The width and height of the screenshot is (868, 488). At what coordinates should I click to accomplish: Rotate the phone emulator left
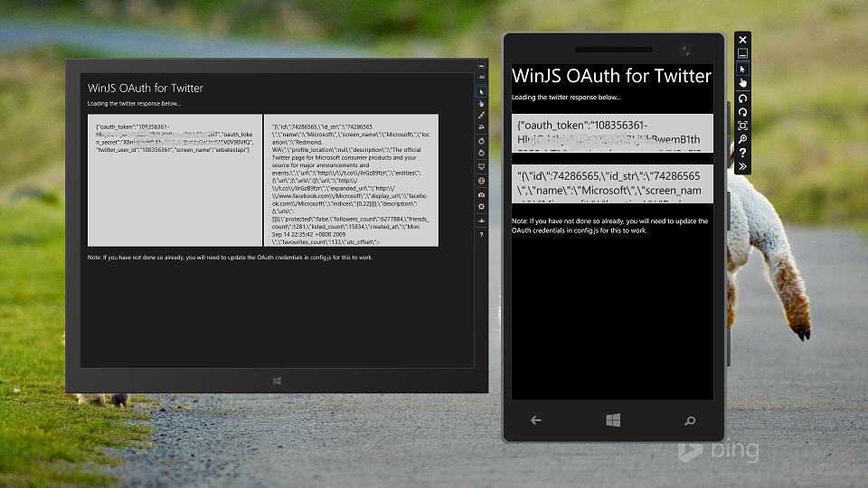[x=742, y=99]
